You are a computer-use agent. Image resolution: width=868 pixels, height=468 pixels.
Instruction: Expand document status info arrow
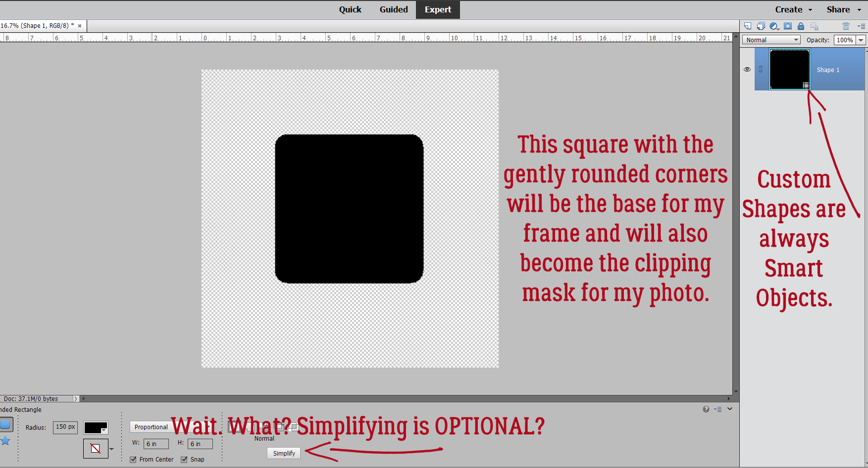click(x=75, y=399)
